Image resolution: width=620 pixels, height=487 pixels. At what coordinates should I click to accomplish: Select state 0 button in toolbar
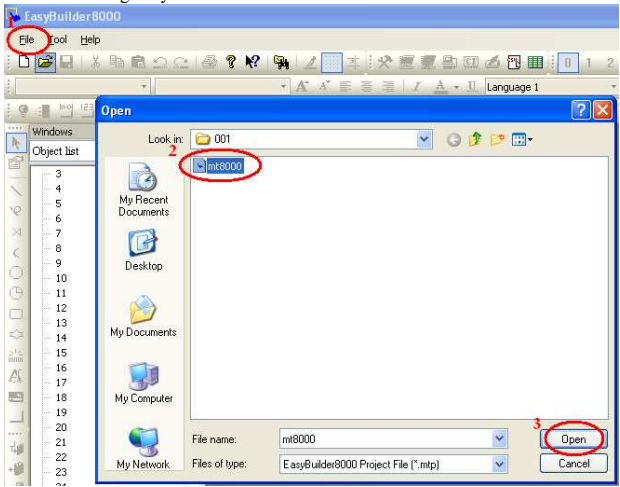pos(568,62)
